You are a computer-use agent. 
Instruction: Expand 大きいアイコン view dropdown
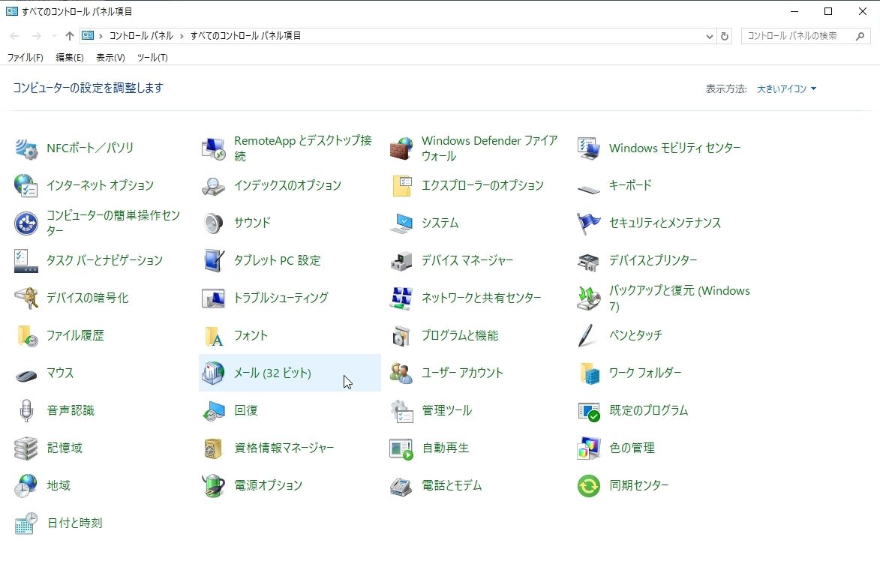(786, 88)
